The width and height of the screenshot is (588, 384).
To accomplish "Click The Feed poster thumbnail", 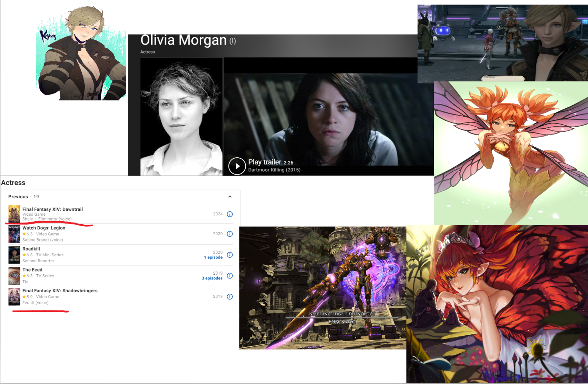I will point(14,276).
